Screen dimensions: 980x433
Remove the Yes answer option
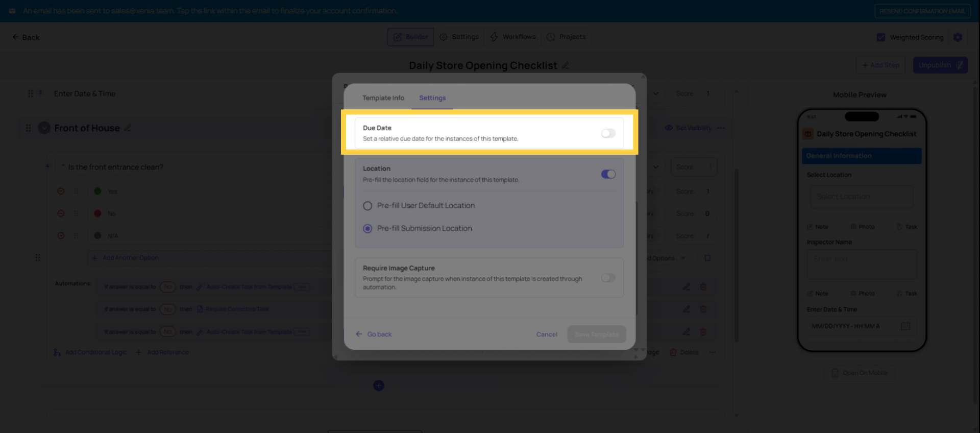click(61, 191)
